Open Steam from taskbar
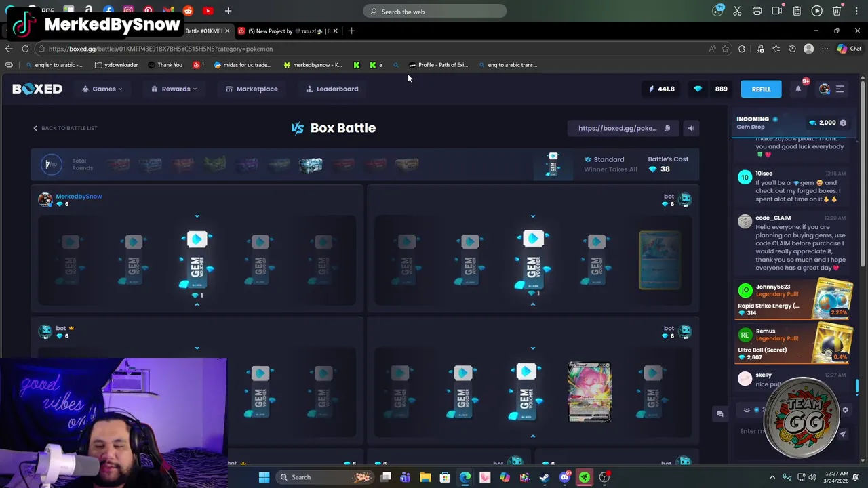Image resolution: width=868 pixels, height=488 pixels. coord(544,477)
